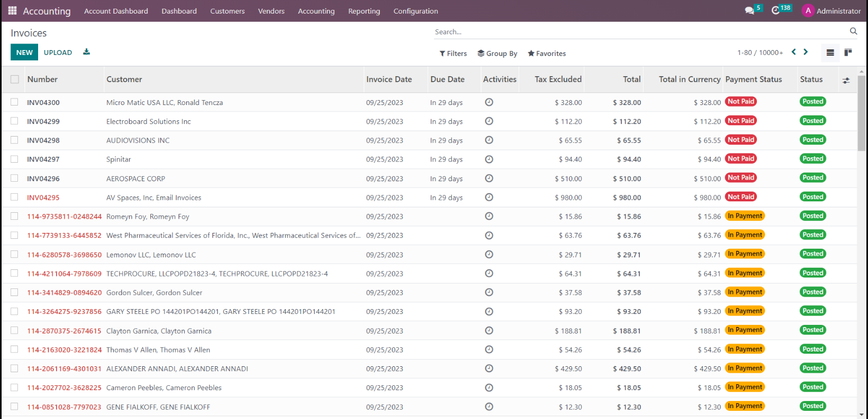Screen dimensions: 868x419
Task: Click activity clock for Gordon Sulcer invoice
Action: (489, 293)
